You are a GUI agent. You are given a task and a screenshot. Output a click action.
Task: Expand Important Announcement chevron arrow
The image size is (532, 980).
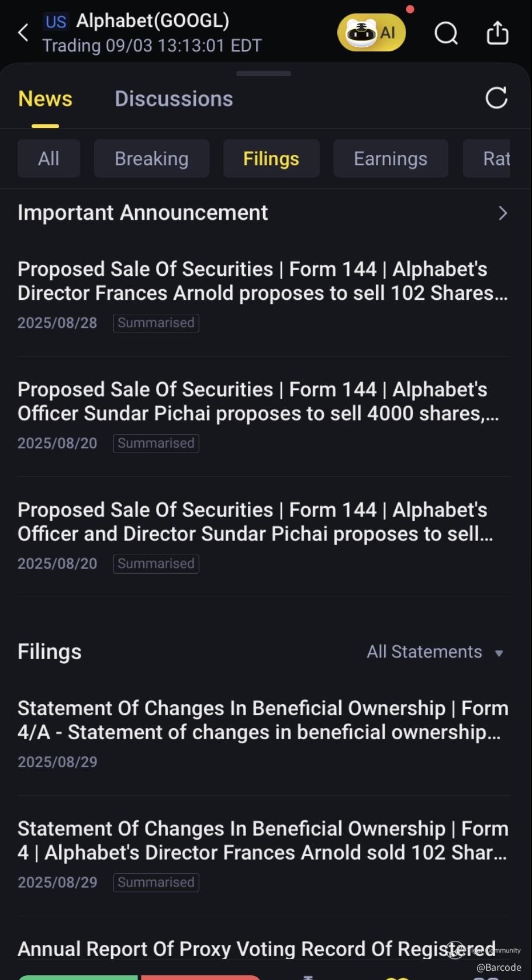click(502, 213)
